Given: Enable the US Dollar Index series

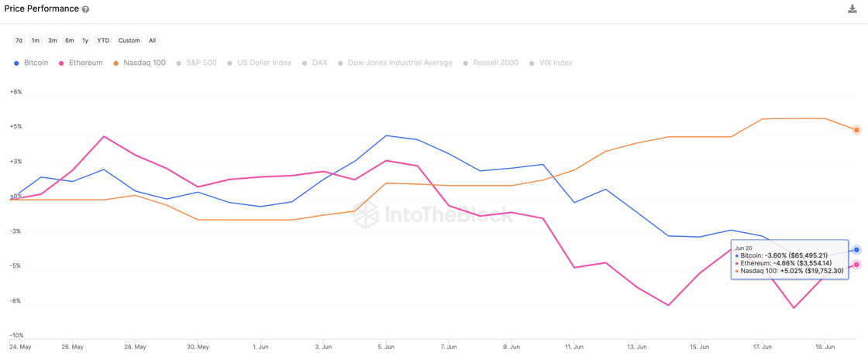Looking at the screenshot, I should coord(259,63).
